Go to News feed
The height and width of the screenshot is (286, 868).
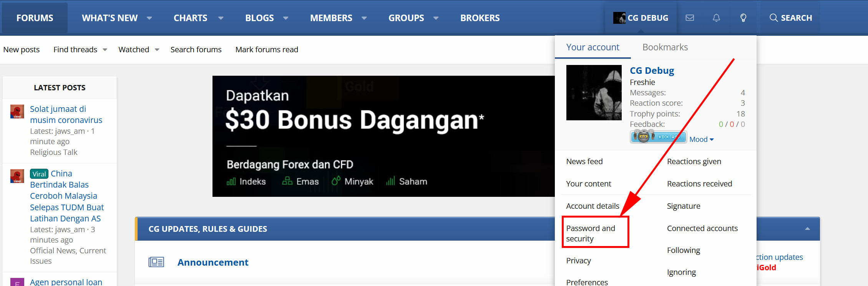[584, 161]
